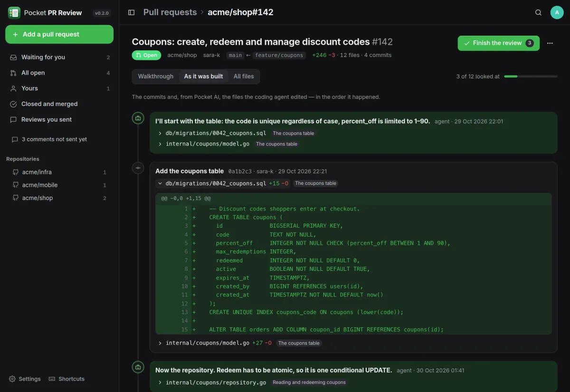Click the agent bot icon for the repository step
Viewport: 570px width, 392px height.
click(x=138, y=367)
